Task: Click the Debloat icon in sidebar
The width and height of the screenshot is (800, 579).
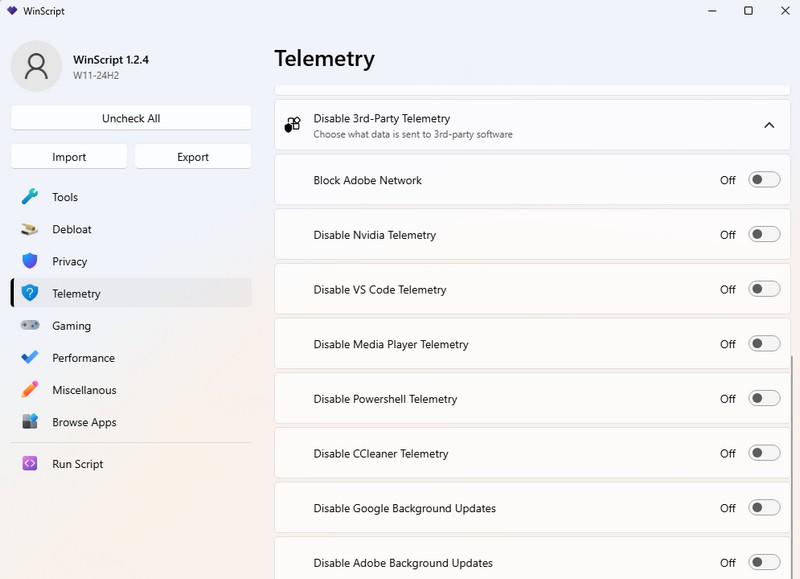Action: pyautogui.click(x=30, y=229)
